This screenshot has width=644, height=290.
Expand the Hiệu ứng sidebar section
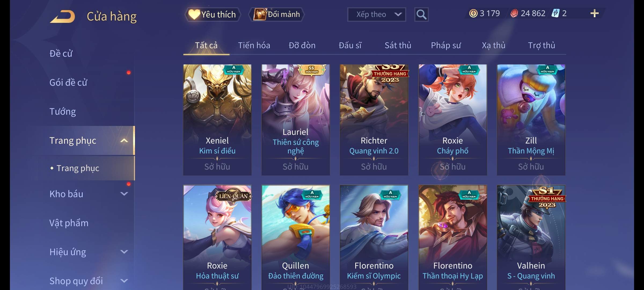tap(124, 252)
